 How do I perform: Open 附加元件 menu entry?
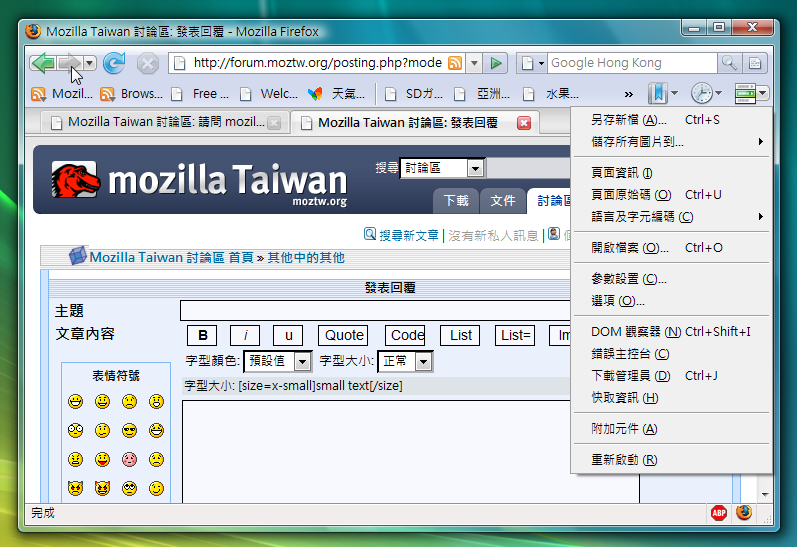point(624,429)
